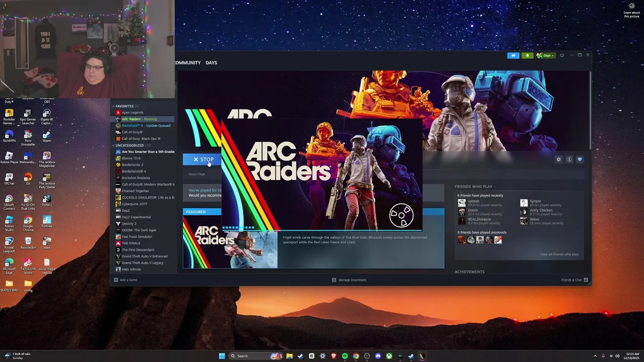Open Revo Uninstaller desktop shortcut
644x362 pixels.
(28, 138)
